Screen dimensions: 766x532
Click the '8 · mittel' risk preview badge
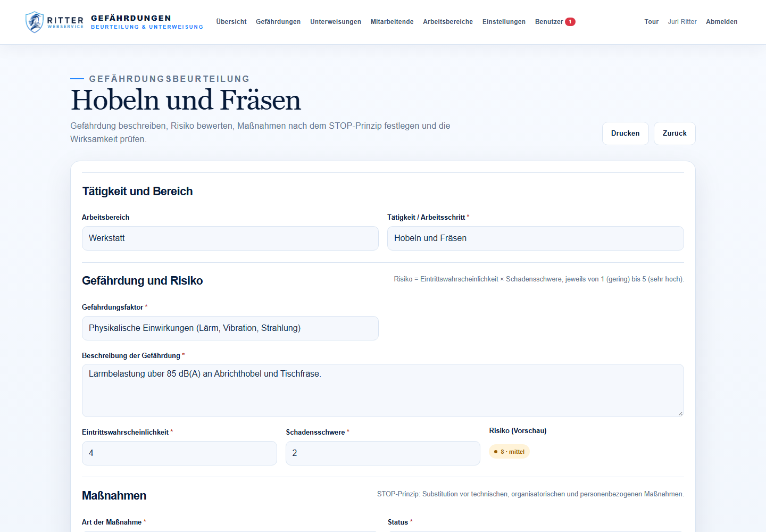[509, 452]
